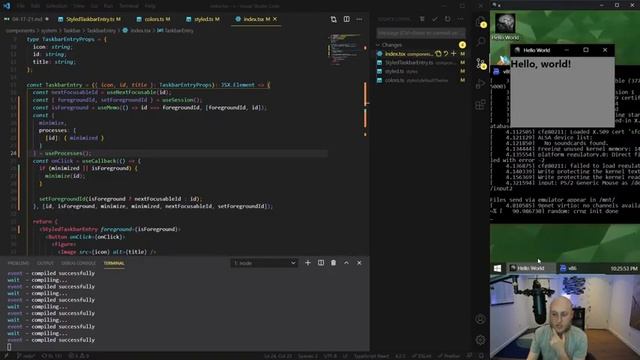The width and height of the screenshot is (640, 360).
Task: Open the Selection menu
Action: 56,6
